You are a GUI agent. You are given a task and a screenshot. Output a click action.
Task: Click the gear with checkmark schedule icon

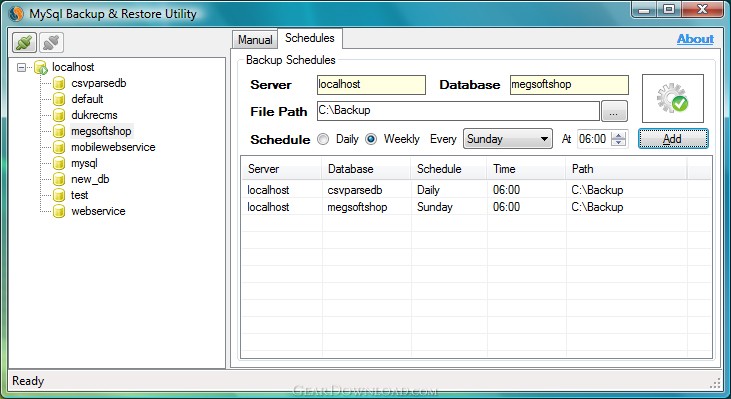click(673, 98)
